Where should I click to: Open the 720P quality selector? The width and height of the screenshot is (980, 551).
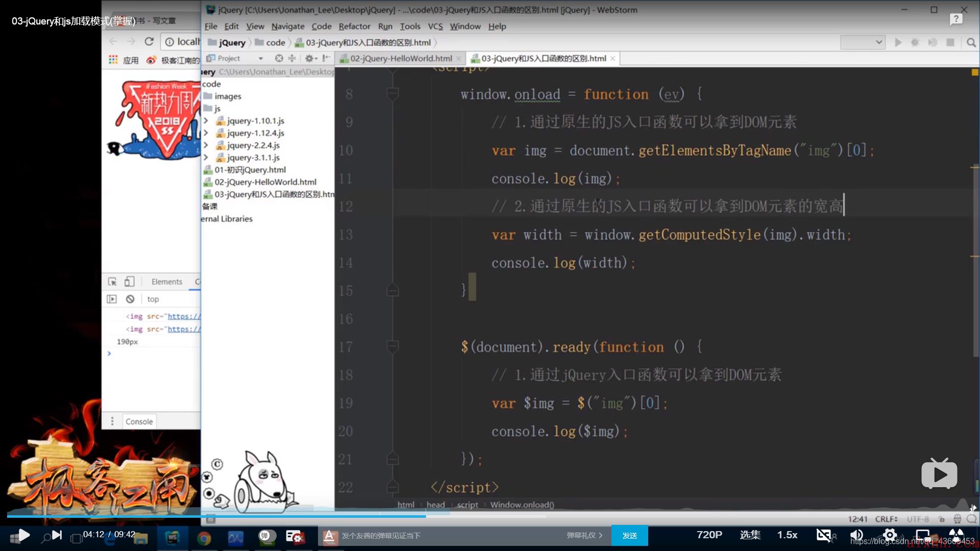[x=709, y=535]
